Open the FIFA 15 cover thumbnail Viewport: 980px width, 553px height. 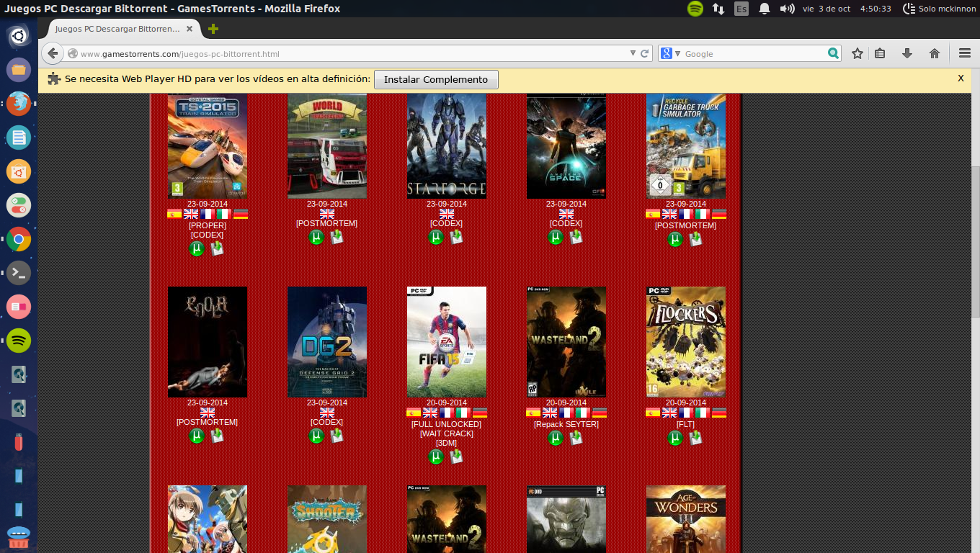(447, 341)
